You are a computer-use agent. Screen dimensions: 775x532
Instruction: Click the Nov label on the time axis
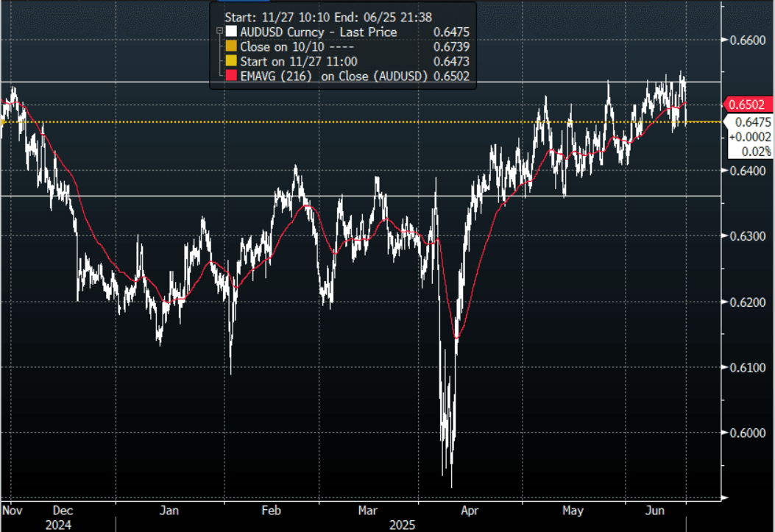point(13,510)
